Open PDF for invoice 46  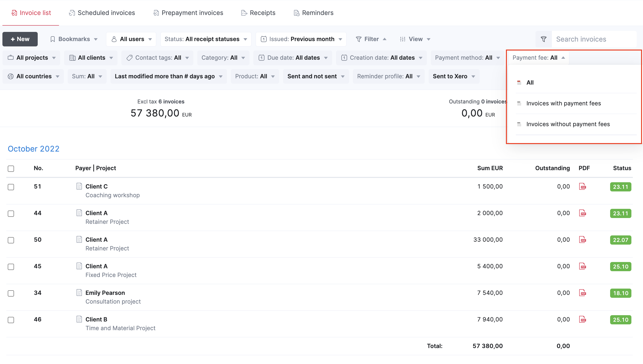(x=582, y=319)
